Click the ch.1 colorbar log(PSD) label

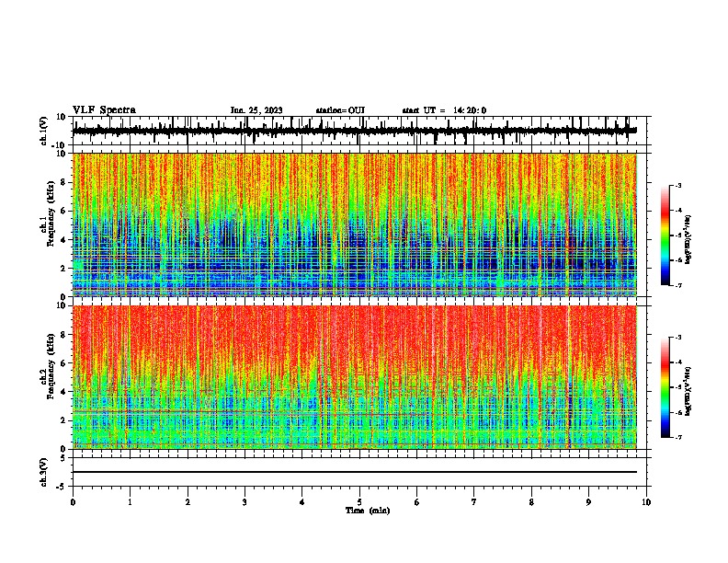coord(688,240)
